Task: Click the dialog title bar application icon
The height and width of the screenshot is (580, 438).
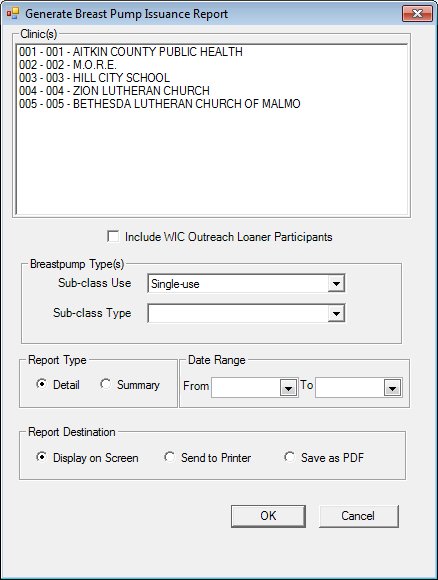Action: pos(13,14)
